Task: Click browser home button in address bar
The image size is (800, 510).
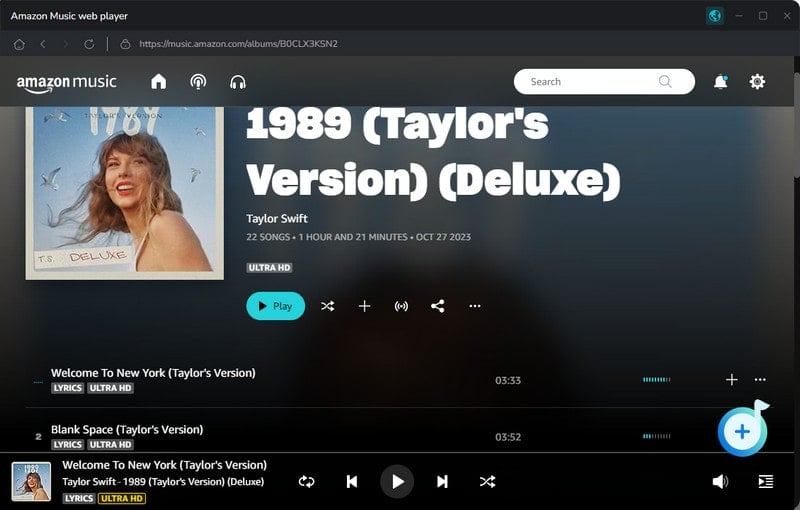Action: [x=19, y=44]
